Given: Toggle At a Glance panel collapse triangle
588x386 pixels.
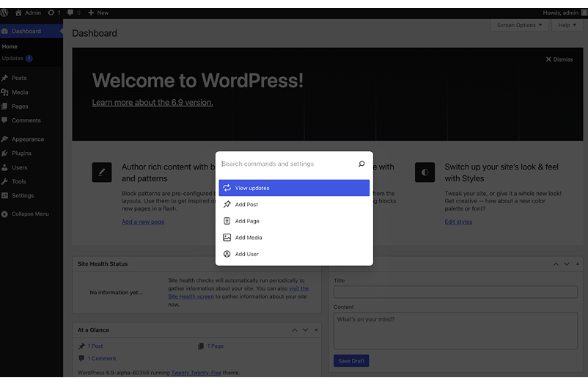Looking at the screenshot, I should pyautogui.click(x=316, y=330).
